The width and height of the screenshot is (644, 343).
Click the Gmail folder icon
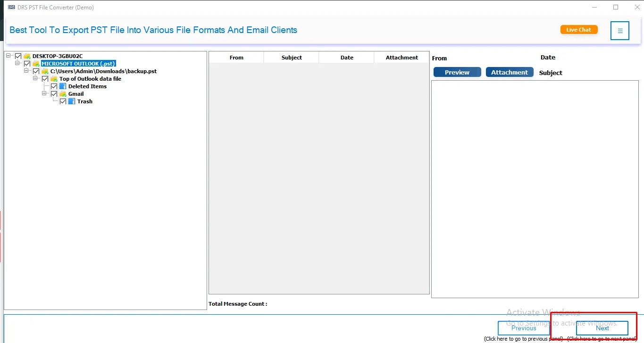[63, 94]
